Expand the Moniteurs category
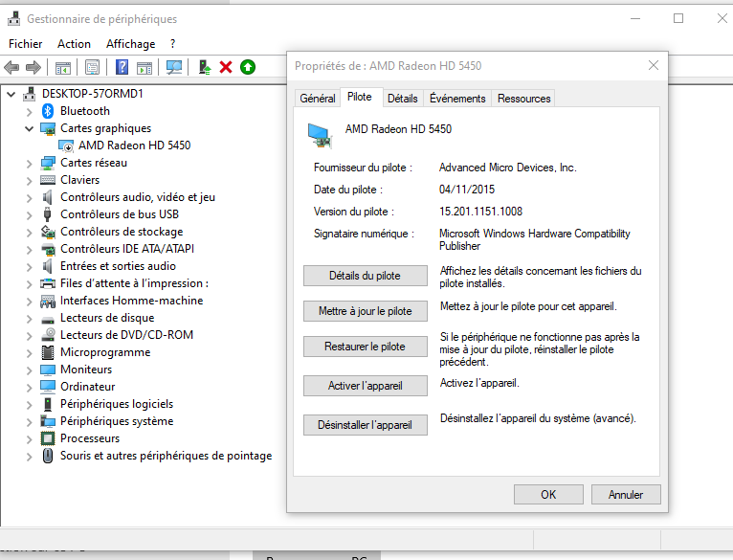 pos(29,370)
